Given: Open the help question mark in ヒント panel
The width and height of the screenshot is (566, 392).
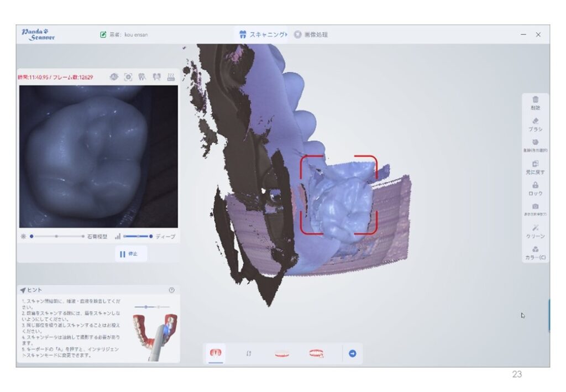Looking at the screenshot, I should coord(171,290).
